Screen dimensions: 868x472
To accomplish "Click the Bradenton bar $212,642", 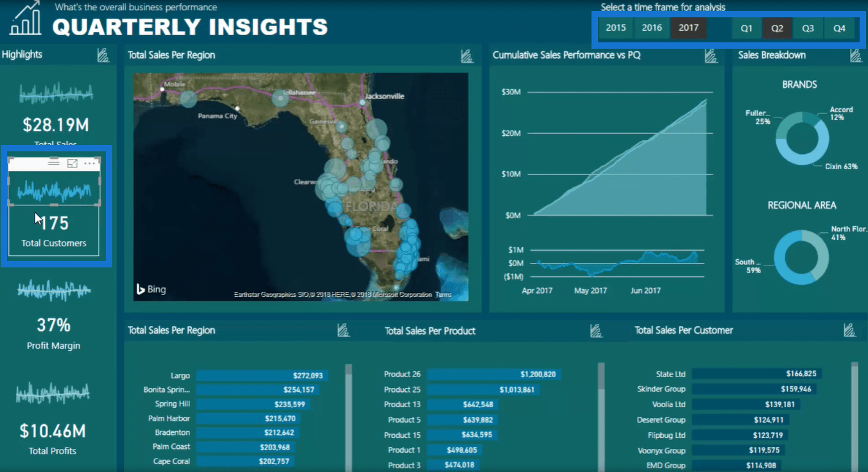I will [247, 433].
